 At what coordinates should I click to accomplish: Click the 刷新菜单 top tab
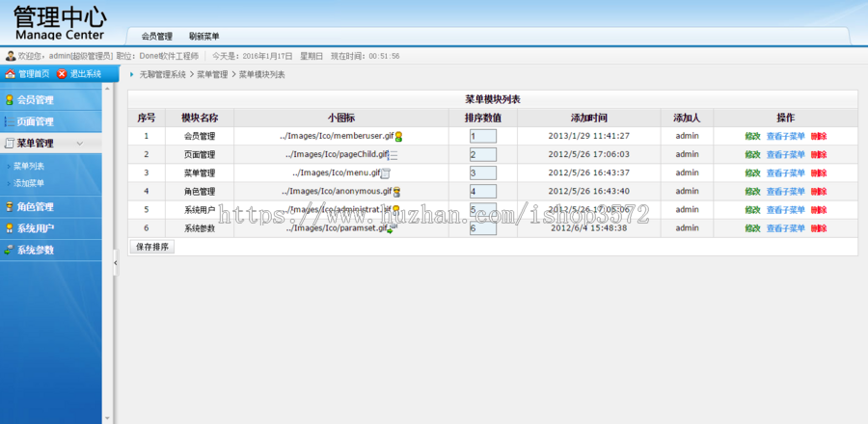(x=204, y=37)
